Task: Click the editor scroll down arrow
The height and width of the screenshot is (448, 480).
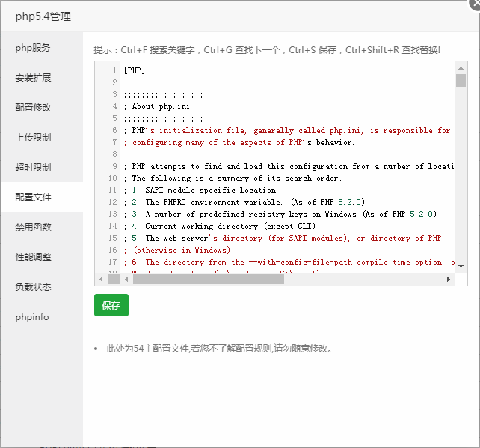Action: click(x=461, y=266)
